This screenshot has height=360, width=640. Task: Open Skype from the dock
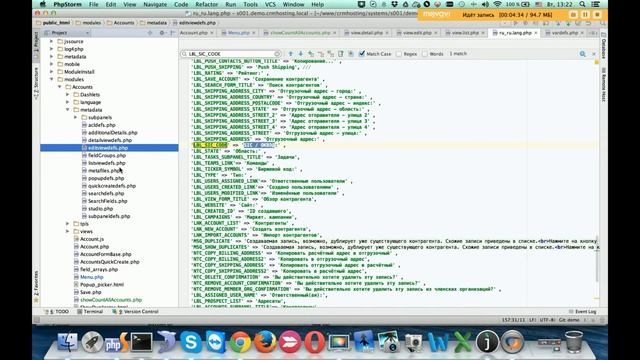(191, 341)
